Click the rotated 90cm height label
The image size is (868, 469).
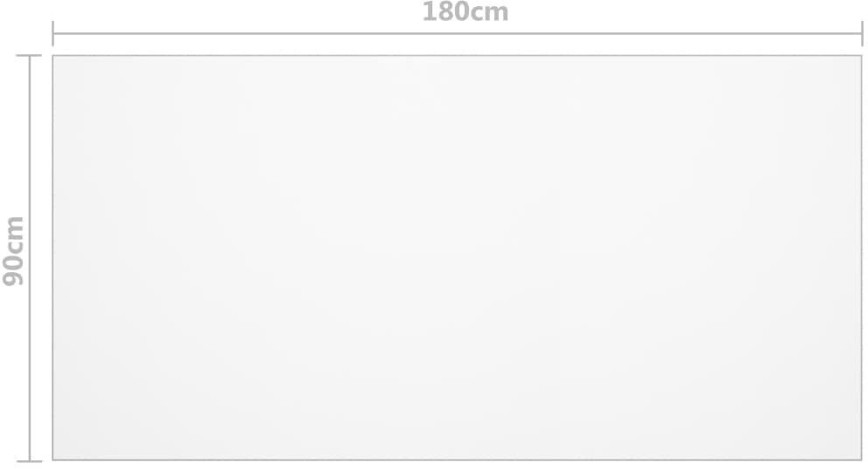pyautogui.click(x=13, y=251)
